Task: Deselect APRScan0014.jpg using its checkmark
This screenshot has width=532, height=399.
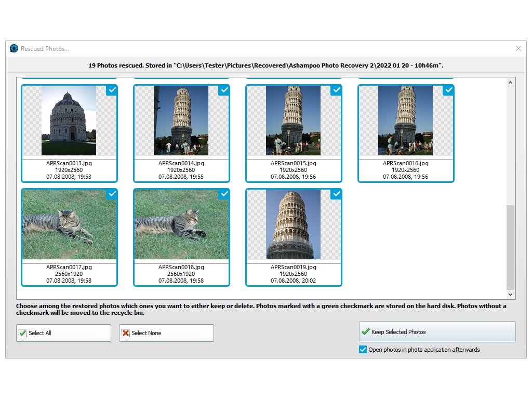Action: [224, 90]
